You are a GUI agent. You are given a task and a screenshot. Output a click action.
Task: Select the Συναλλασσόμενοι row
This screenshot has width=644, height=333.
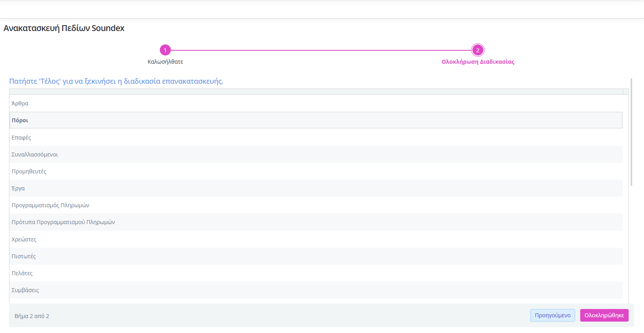click(x=316, y=155)
